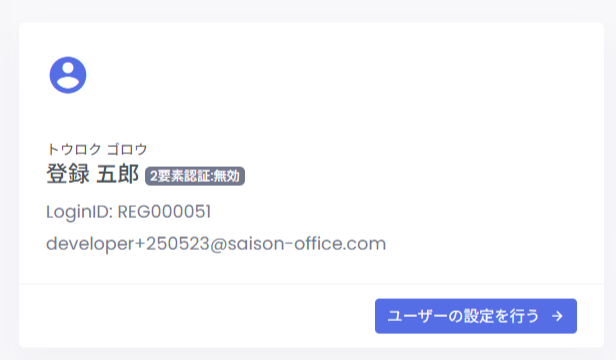Click the katakana reading ゴロウ
The width and height of the screenshot is (616, 360).
127,149
